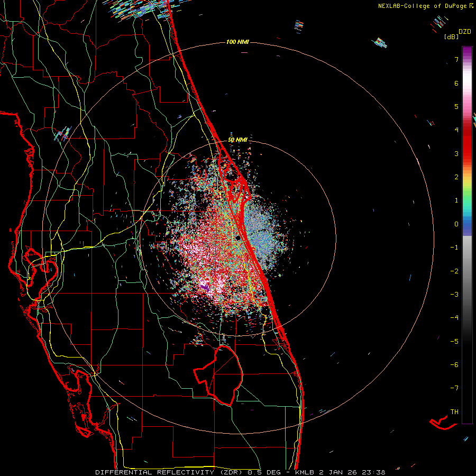Click the ZDR color scale bar
The width and height of the screenshot is (476, 476).
pyautogui.click(x=467, y=235)
